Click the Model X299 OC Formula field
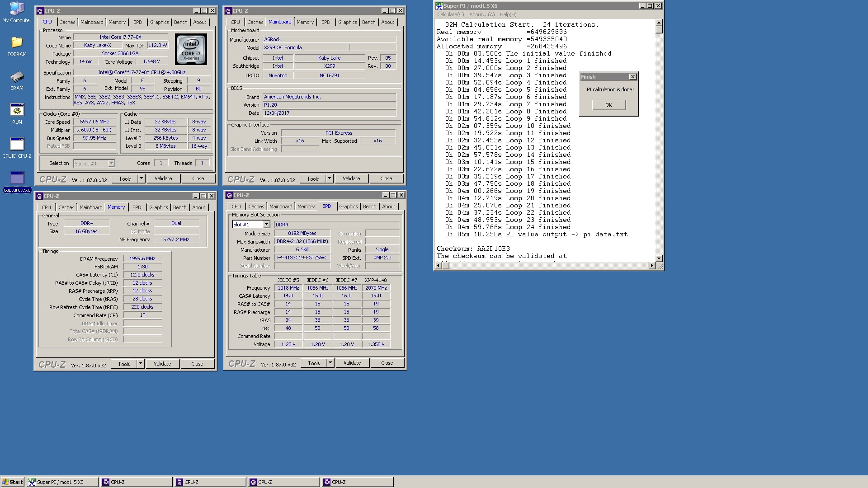 coord(305,47)
